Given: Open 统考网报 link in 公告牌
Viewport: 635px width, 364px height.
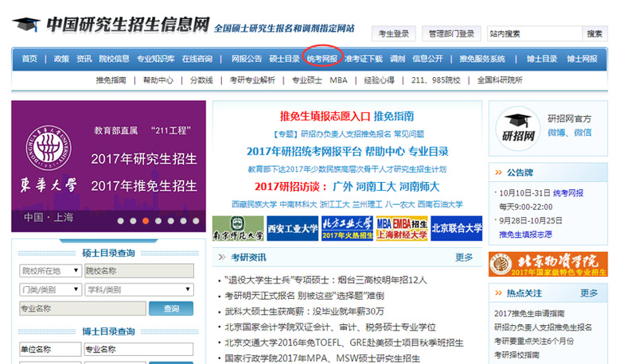Looking at the screenshot, I should [x=568, y=193].
